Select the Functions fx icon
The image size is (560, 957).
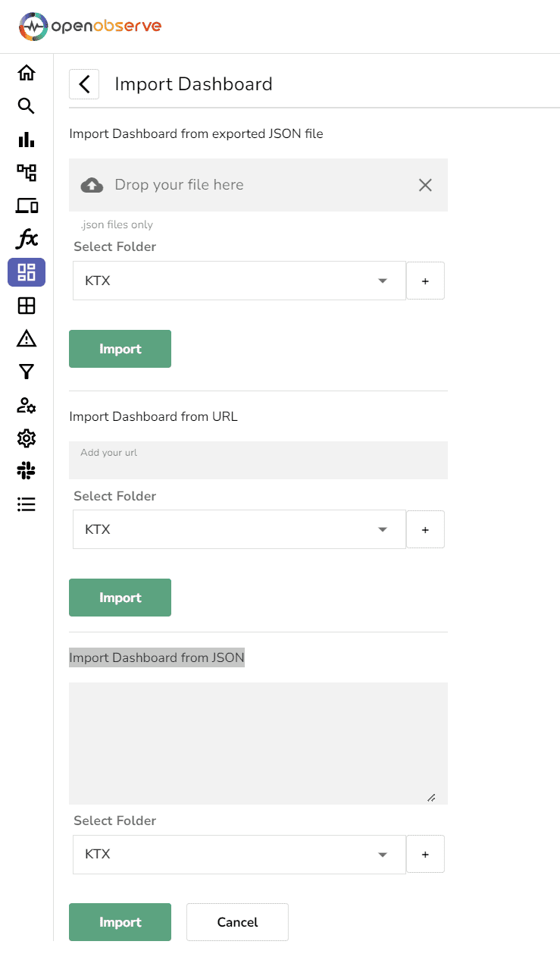coord(27,239)
